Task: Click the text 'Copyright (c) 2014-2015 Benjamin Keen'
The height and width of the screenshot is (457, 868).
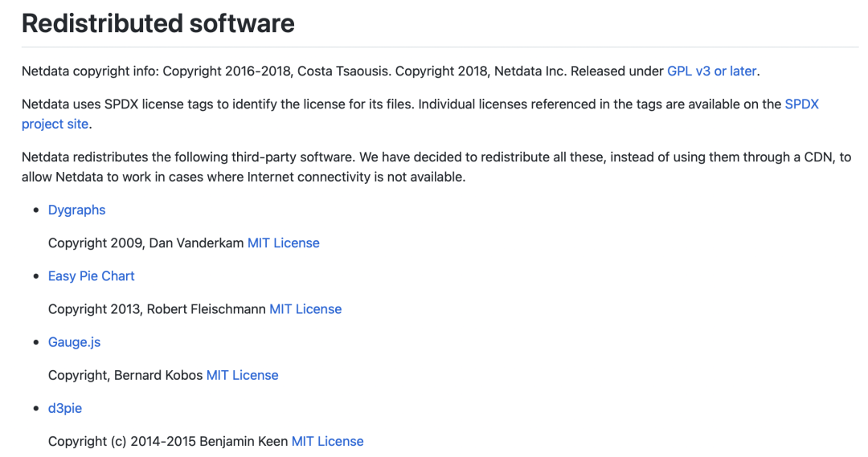Action: [x=168, y=442]
